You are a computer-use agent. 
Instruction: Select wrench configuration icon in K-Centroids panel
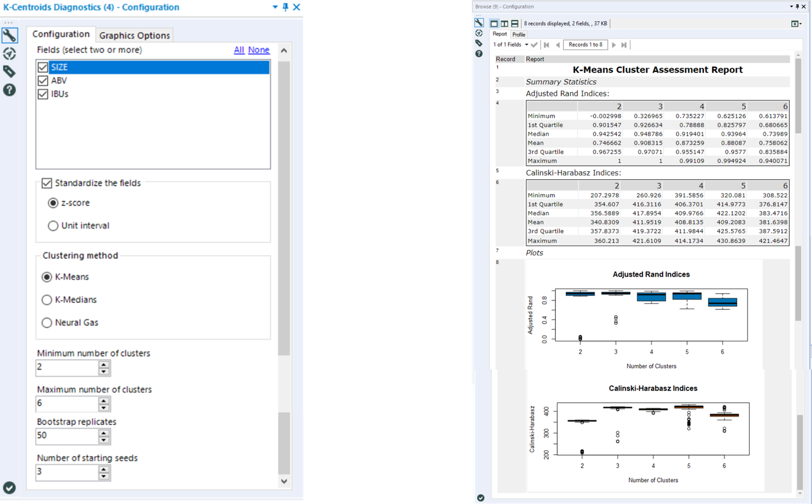click(9, 36)
